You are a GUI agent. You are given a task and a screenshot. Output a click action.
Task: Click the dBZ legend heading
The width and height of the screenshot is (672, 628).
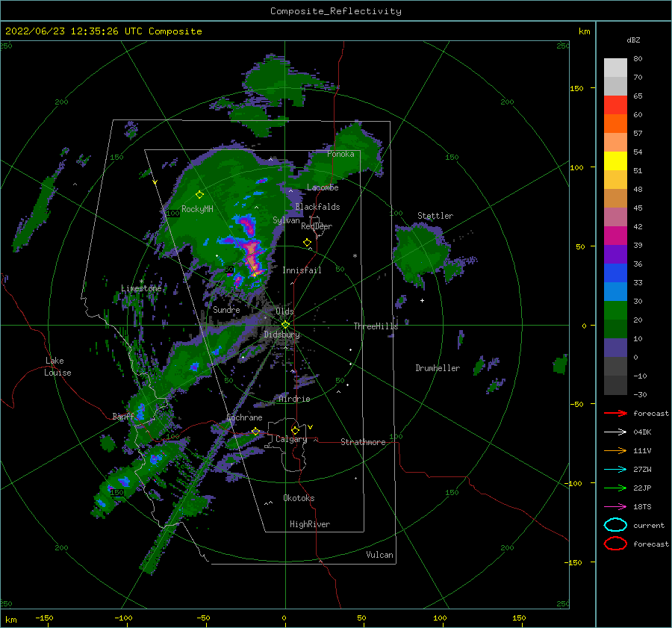tap(633, 40)
